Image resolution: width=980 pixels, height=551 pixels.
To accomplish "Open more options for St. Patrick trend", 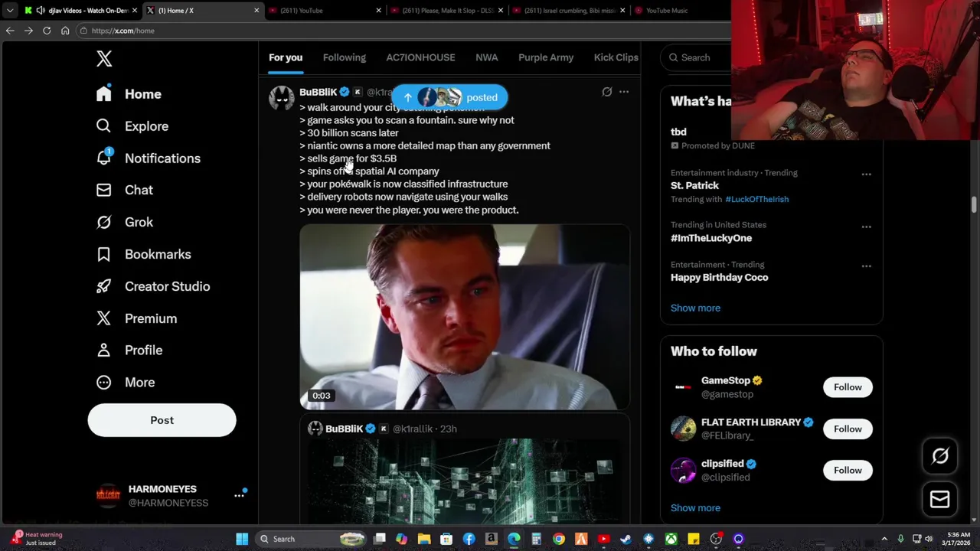I will [866, 174].
